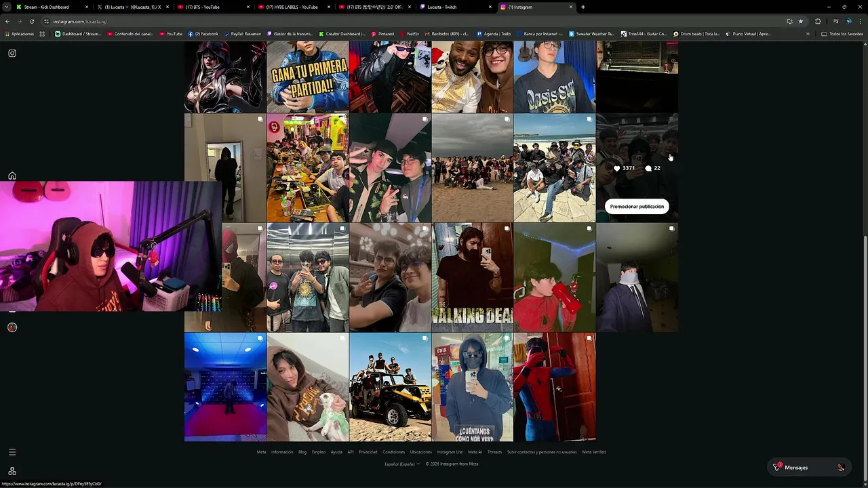Go back with browser back arrow
This screenshot has height=488, width=868.
pyautogui.click(x=7, y=21)
